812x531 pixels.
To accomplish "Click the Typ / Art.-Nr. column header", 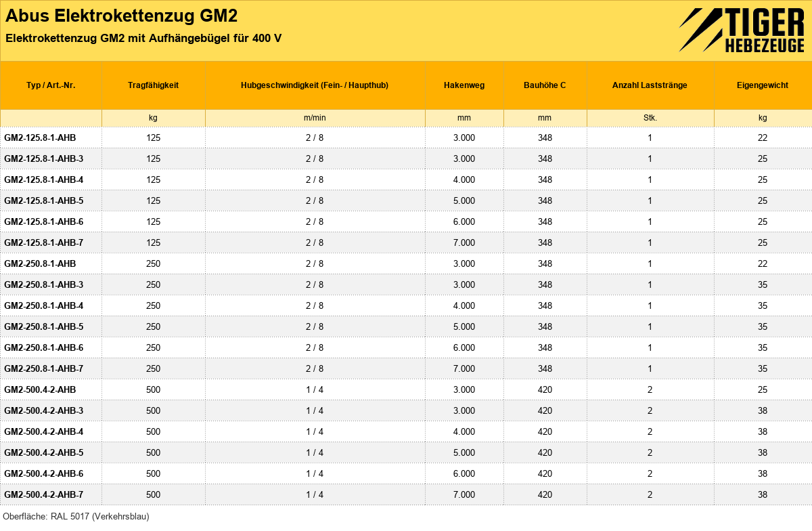I will (51, 85).
